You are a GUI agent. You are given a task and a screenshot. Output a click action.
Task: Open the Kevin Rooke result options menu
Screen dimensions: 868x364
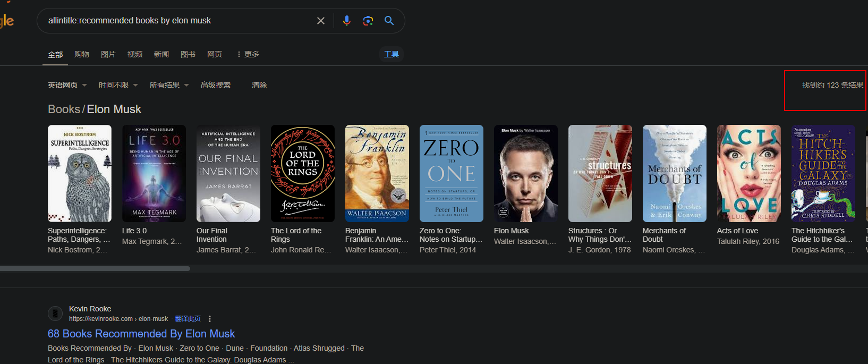[x=210, y=319]
